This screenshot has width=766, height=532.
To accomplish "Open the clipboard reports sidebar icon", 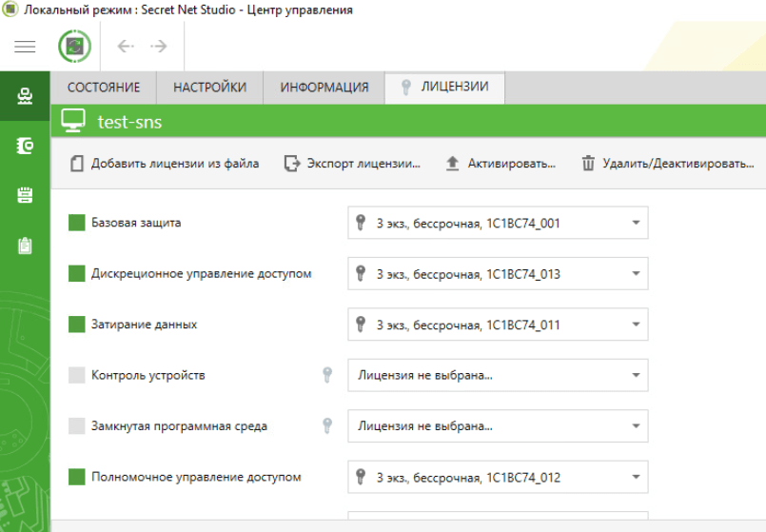I will pos(25,246).
